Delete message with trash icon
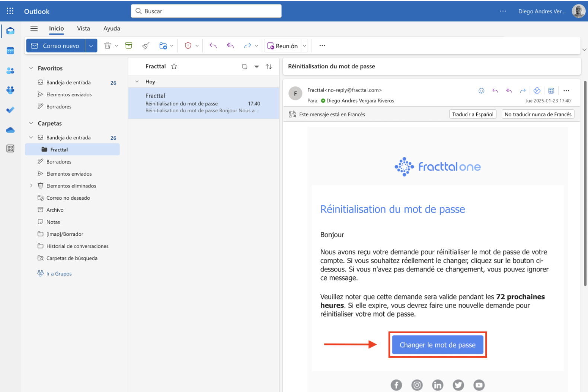 click(x=108, y=46)
